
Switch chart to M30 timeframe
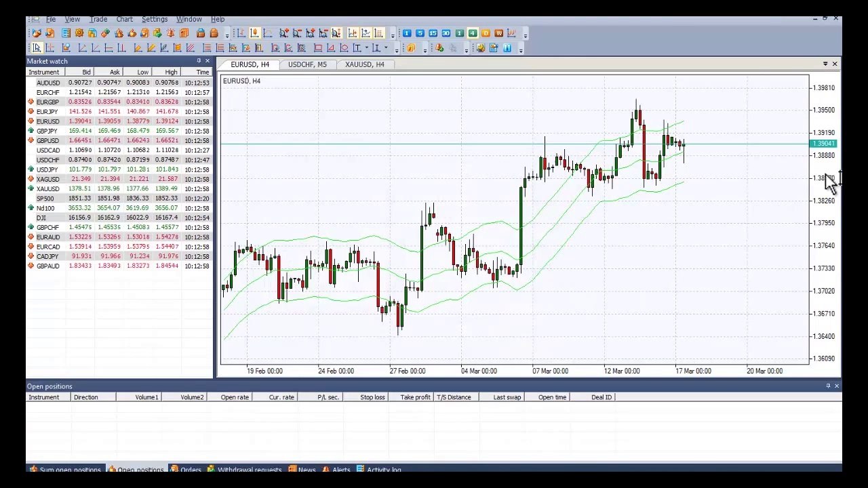click(x=446, y=33)
